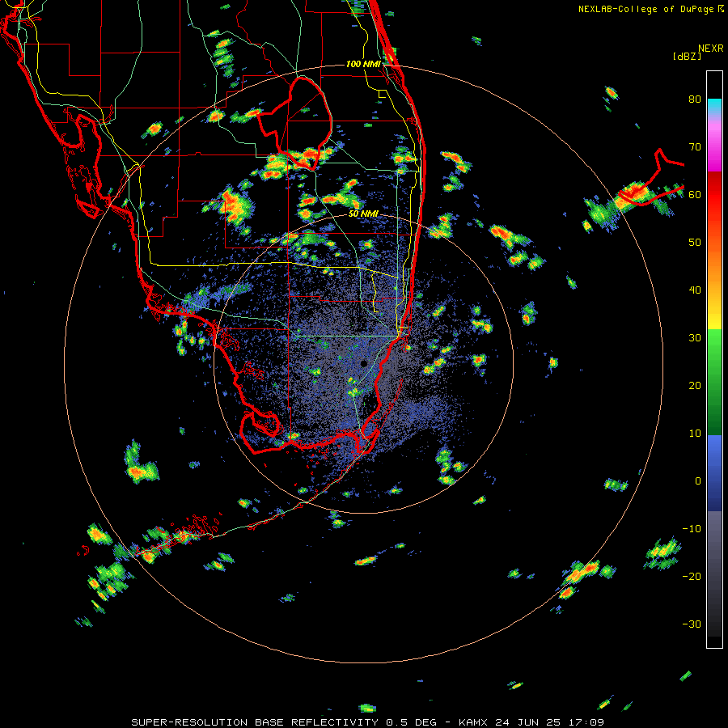Click the 70 value on the dBZ scale
The width and height of the screenshot is (728, 728).
coord(695,147)
